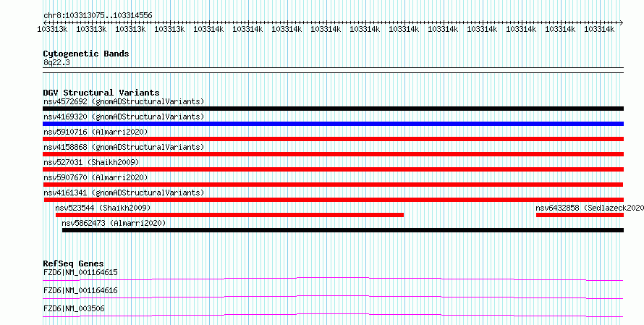644x325 pixels.
Task: Open the FZD6|NM_003506 transcript label
Action: tap(74, 308)
